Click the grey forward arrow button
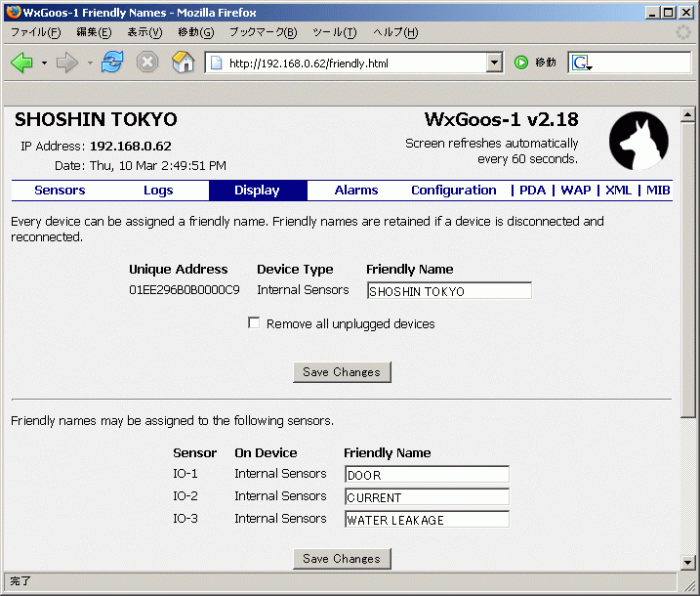The image size is (700, 596). coord(67,63)
